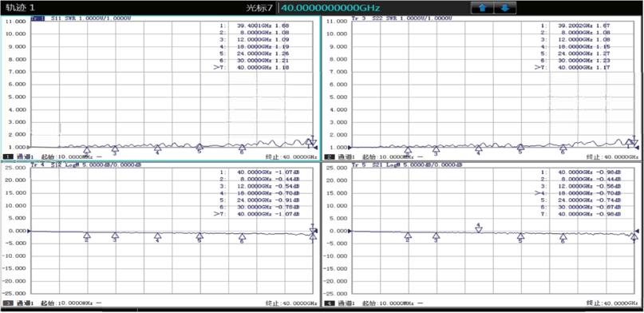The width and height of the screenshot is (644, 313).
Task: Click the 轨迹 1 title label
Action: click(21, 7)
